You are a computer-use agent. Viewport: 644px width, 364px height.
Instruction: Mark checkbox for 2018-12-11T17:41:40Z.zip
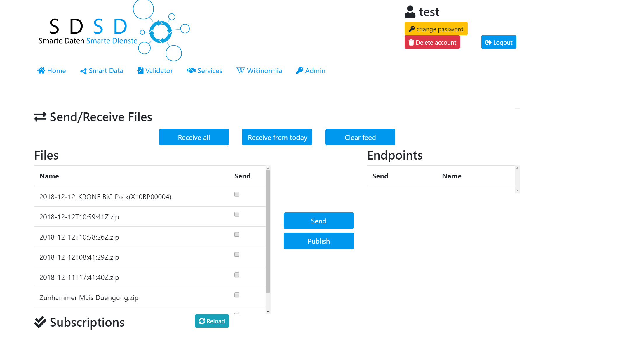click(237, 275)
